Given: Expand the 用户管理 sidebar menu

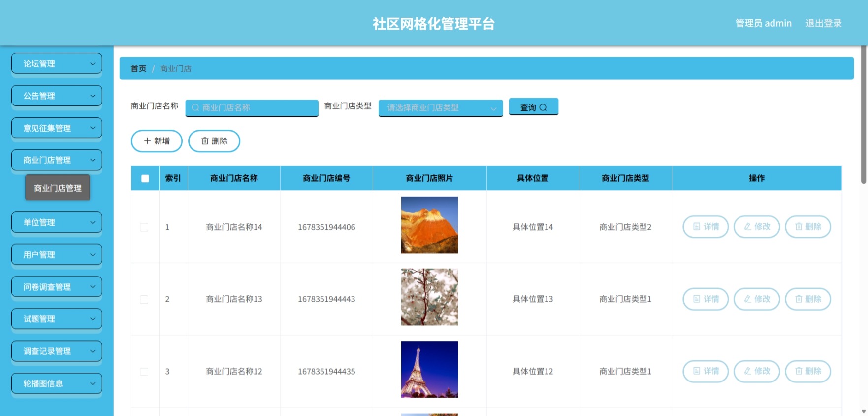Looking at the screenshot, I should pyautogui.click(x=57, y=255).
